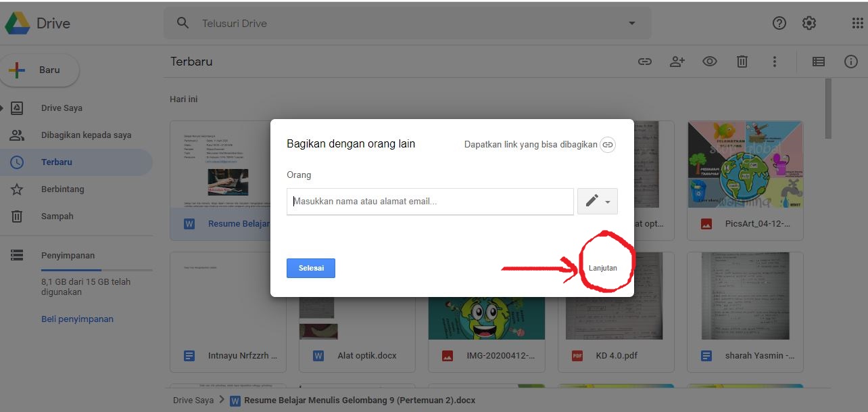Open Drive settings gear

[809, 22]
